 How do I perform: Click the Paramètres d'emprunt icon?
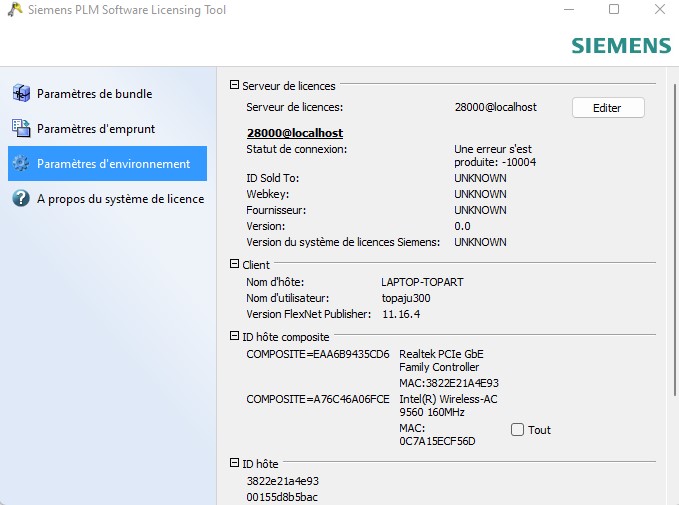coord(21,128)
